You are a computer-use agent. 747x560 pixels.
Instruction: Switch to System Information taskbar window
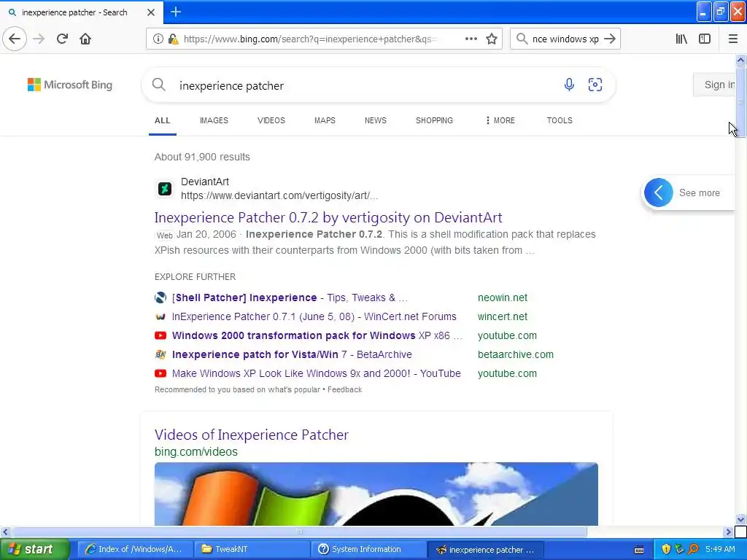pyautogui.click(x=368, y=549)
